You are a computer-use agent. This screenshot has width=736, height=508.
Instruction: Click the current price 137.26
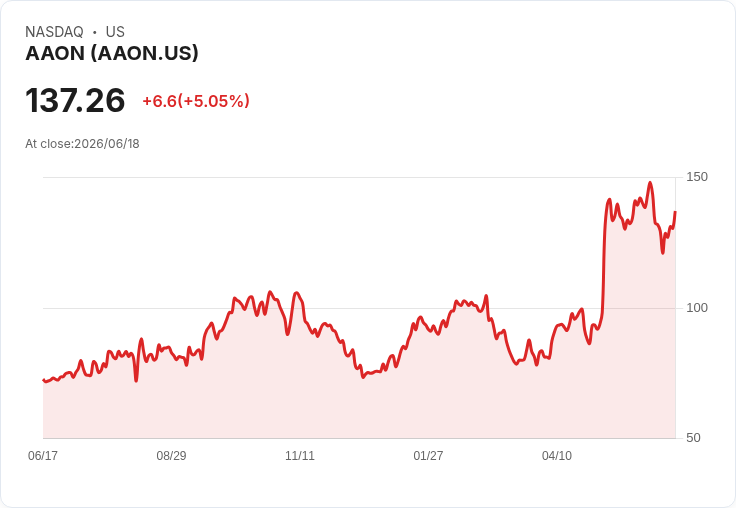pos(75,100)
